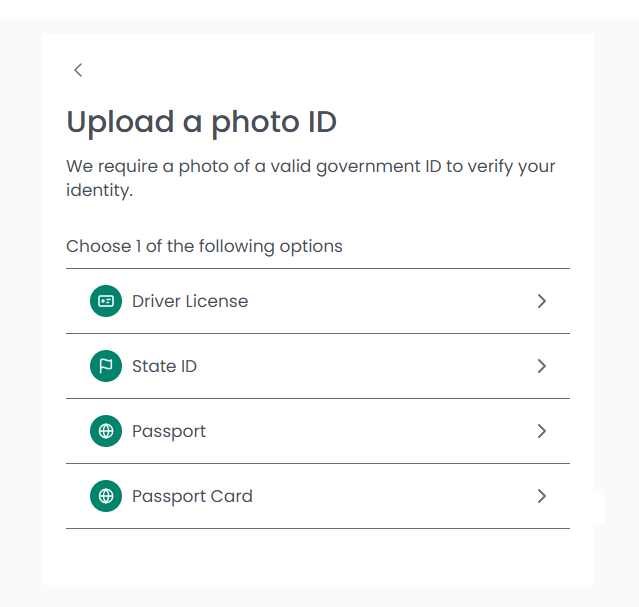Click the State ID flag icon
This screenshot has height=607, width=639.
pyautogui.click(x=106, y=366)
